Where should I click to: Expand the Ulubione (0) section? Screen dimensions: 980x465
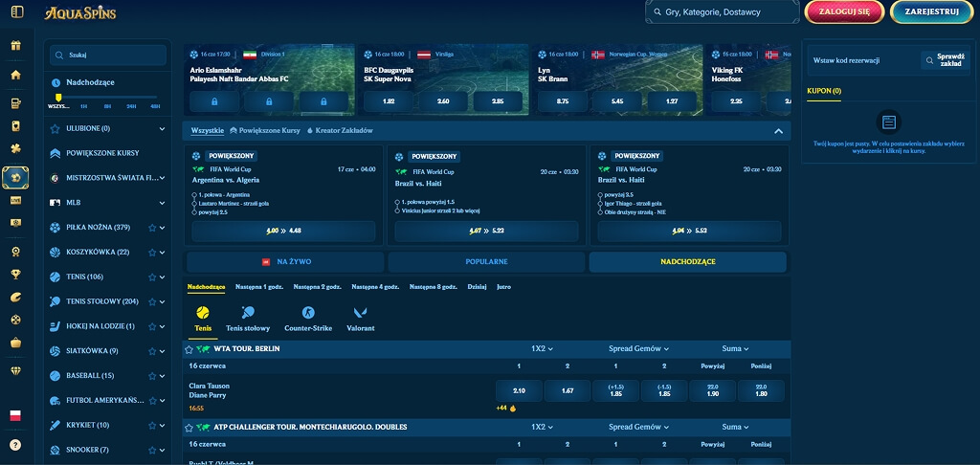(163, 129)
